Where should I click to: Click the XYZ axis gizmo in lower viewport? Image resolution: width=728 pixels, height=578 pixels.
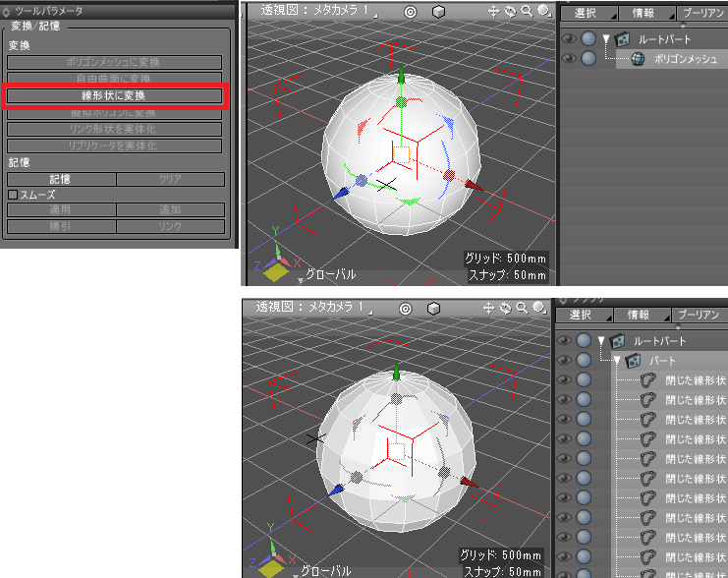(x=273, y=552)
